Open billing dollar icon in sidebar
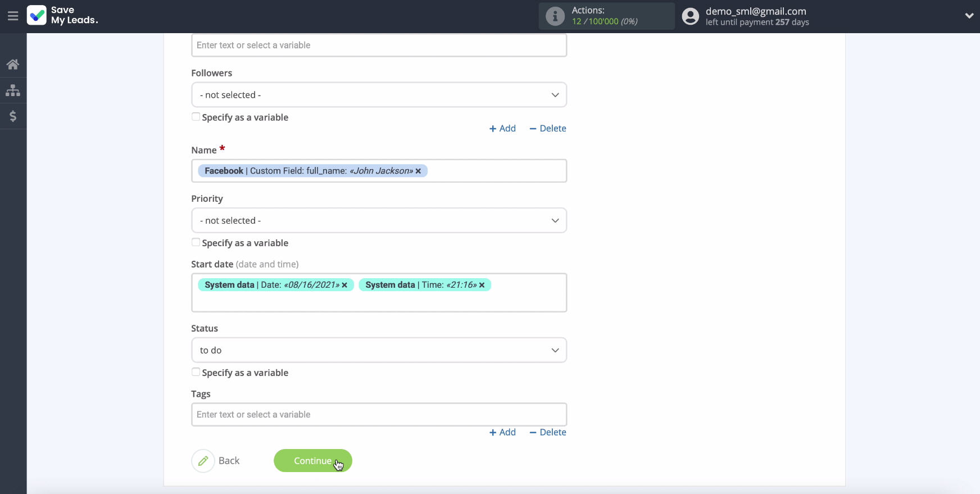This screenshot has height=494, width=980. pyautogui.click(x=13, y=116)
